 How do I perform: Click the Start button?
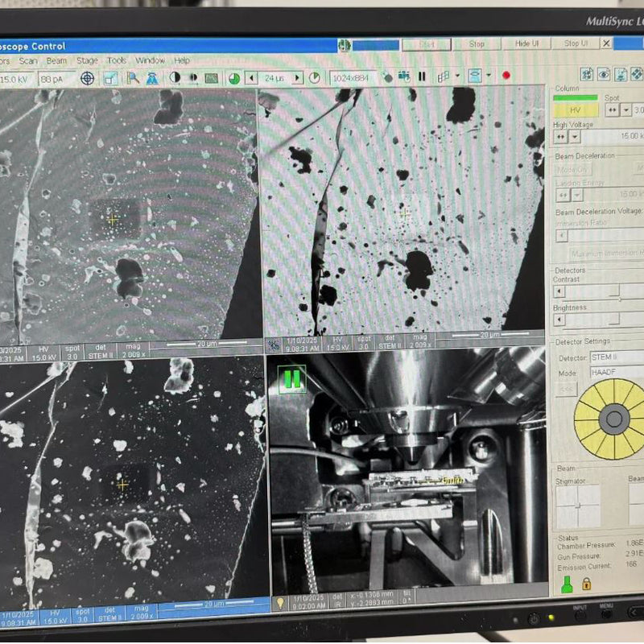[427, 44]
